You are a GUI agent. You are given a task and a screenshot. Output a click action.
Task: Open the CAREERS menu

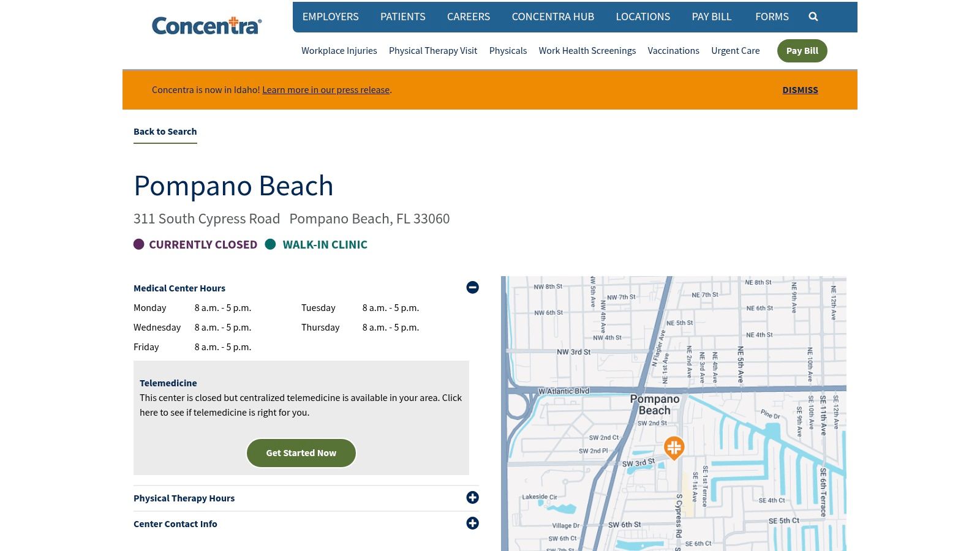click(469, 17)
